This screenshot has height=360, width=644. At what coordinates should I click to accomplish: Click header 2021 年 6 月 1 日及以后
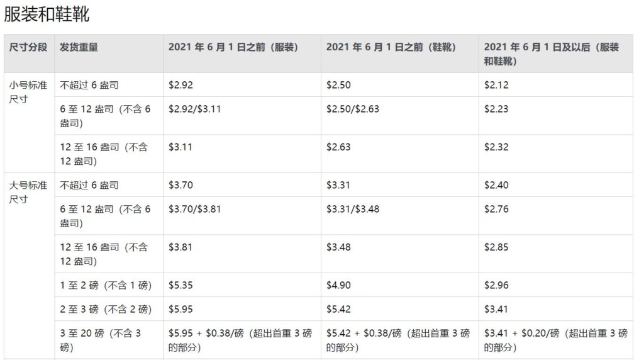coord(551,54)
